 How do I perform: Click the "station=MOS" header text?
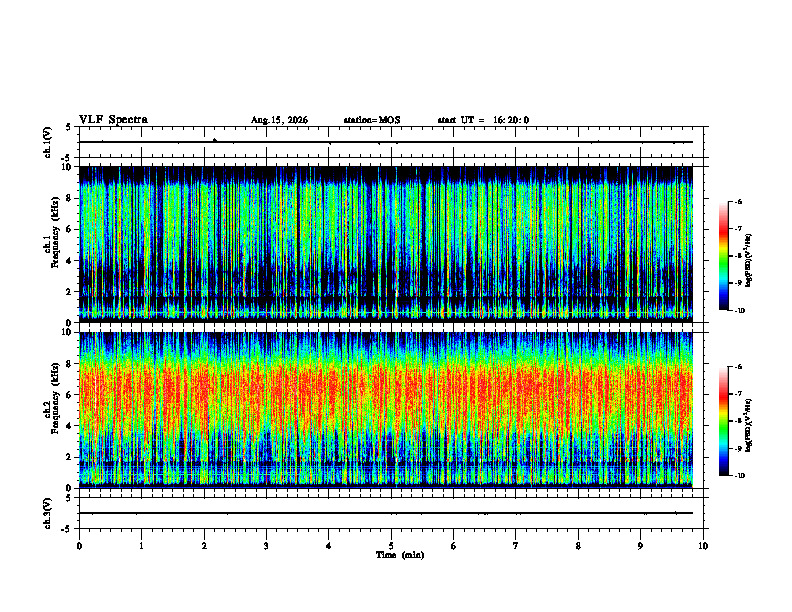click(x=372, y=120)
